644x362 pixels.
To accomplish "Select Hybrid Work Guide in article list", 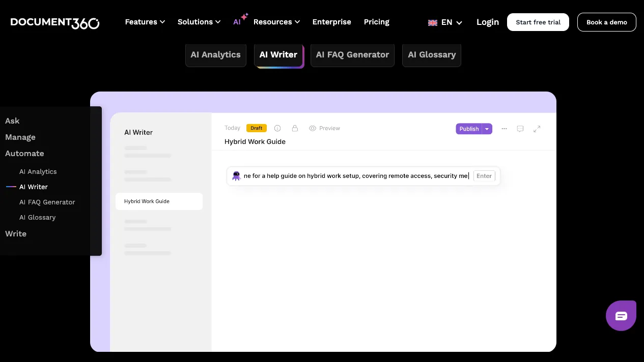I will click(x=159, y=201).
